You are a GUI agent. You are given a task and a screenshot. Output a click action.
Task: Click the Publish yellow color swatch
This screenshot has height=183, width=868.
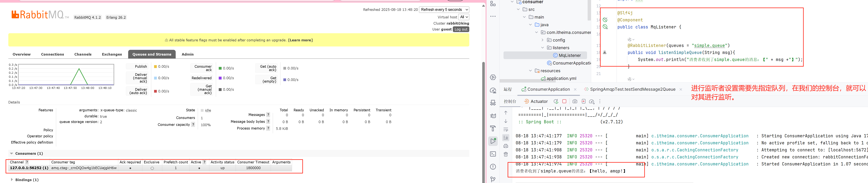pyautogui.click(x=155, y=67)
